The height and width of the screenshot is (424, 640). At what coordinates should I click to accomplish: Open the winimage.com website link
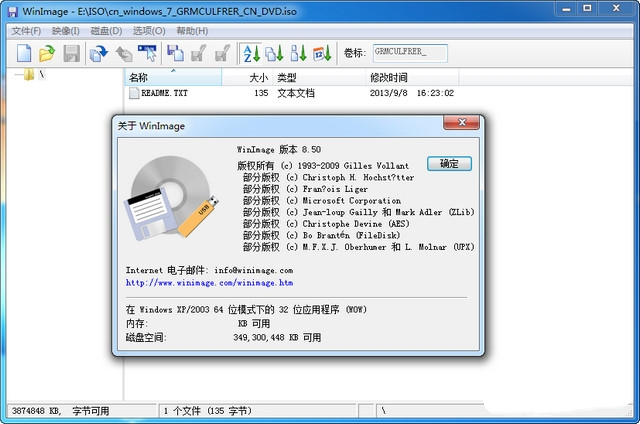click(209, 282)
